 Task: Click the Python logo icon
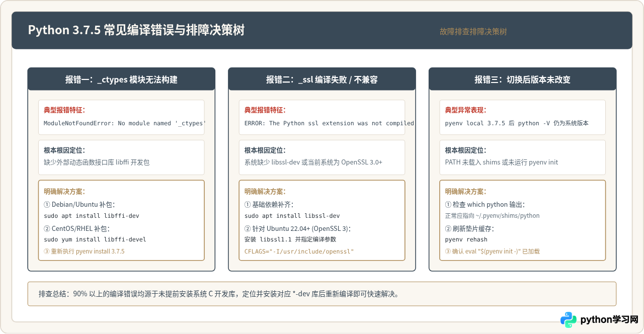click(569, 320)
